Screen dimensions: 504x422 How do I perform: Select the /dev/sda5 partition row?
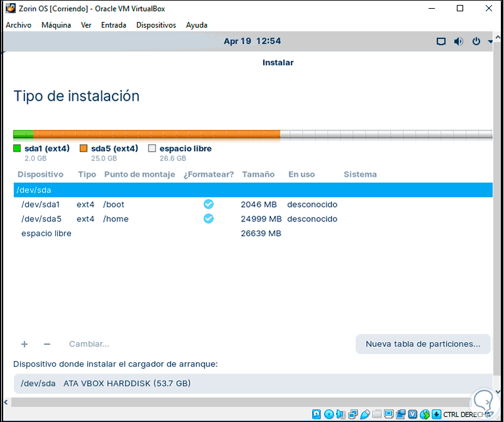click(x=253, y=219)
